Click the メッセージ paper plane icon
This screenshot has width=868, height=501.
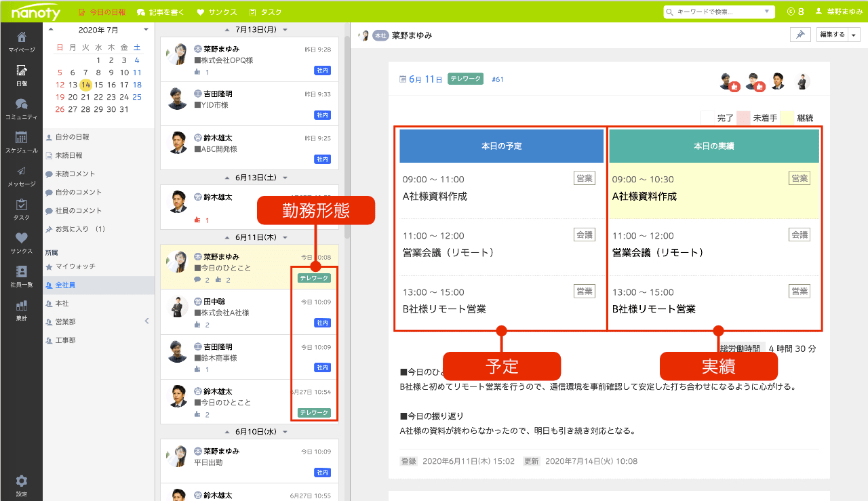21,175
